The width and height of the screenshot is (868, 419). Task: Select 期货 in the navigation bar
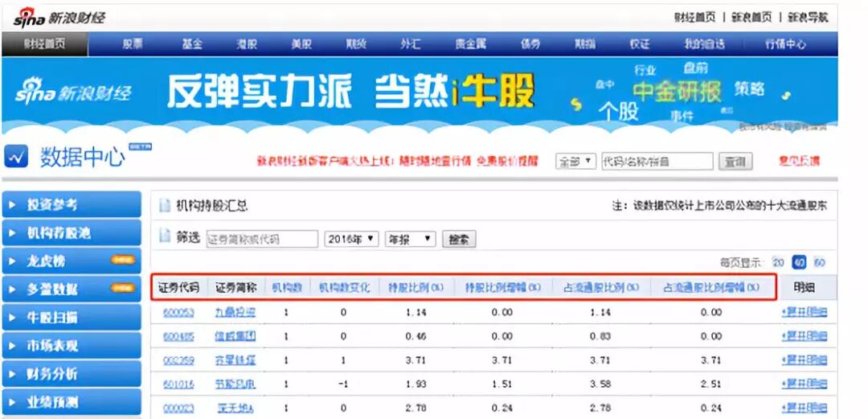click(356, 43)
